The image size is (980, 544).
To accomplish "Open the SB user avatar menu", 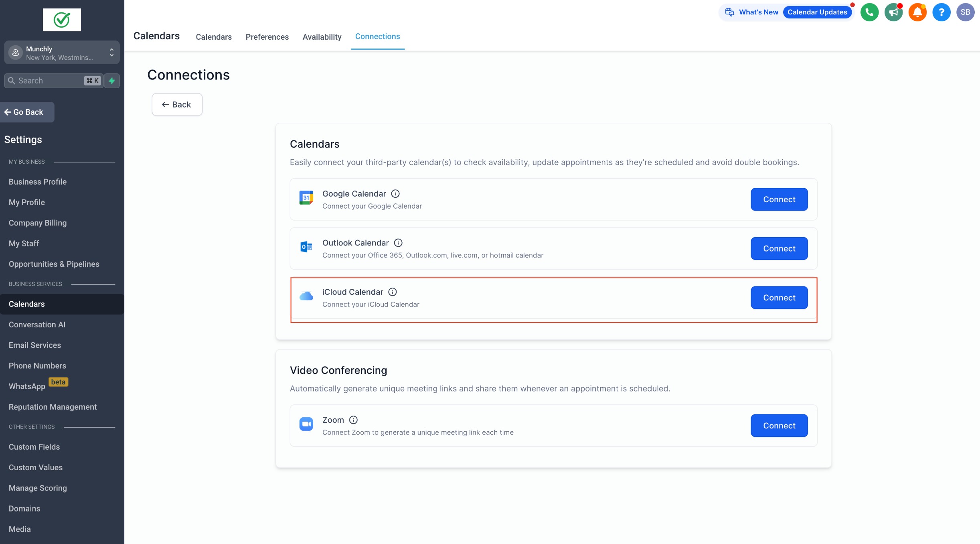I will [x=965, y=12].
